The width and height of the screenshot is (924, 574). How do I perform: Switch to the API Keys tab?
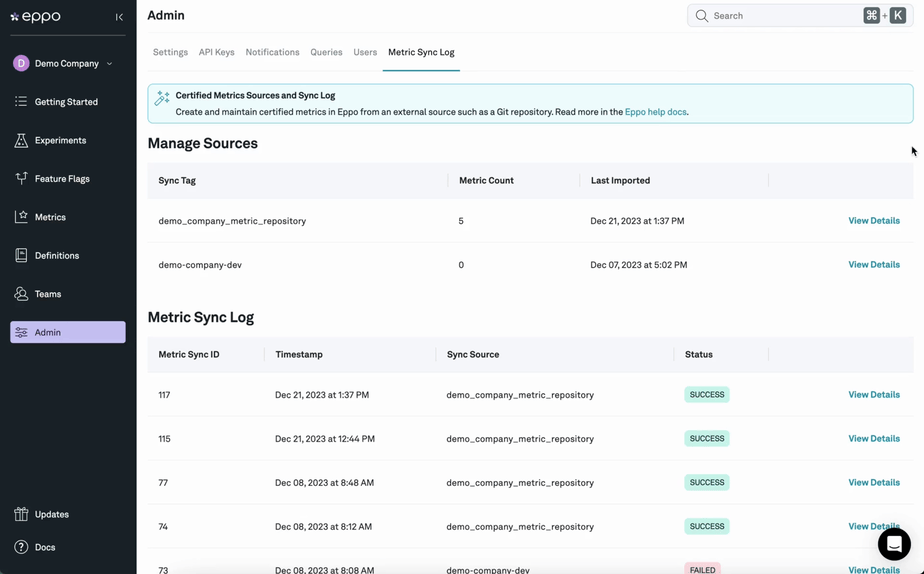(x=216, y=52)
